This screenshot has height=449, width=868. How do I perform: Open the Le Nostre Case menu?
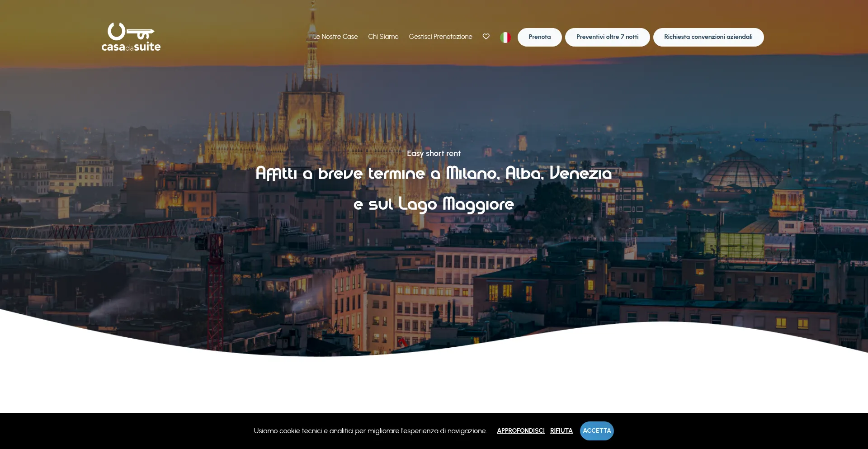335,37
